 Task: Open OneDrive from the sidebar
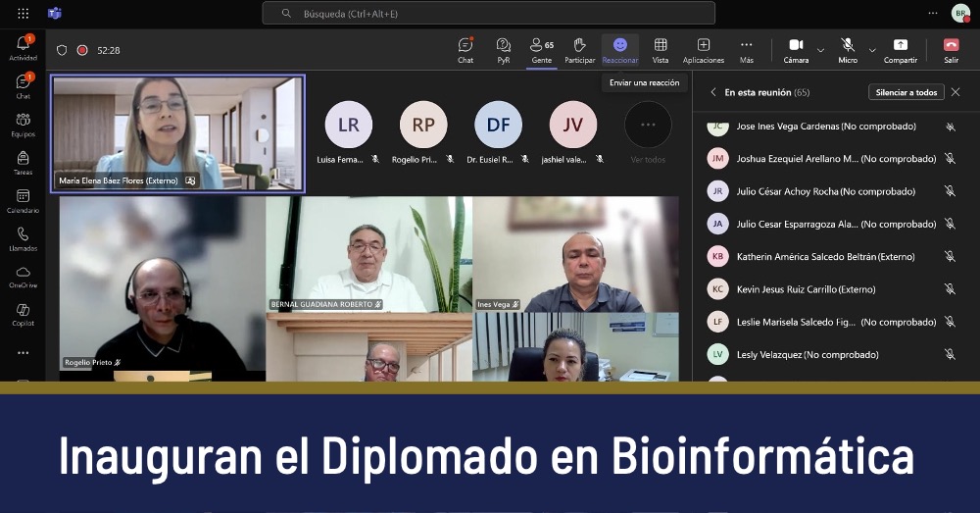23,277
